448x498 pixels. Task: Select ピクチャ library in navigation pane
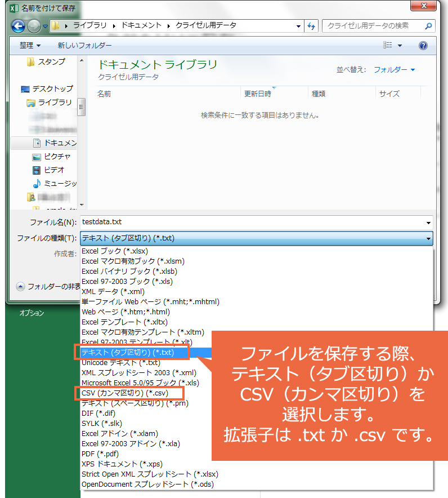click(x=51, y=157)
